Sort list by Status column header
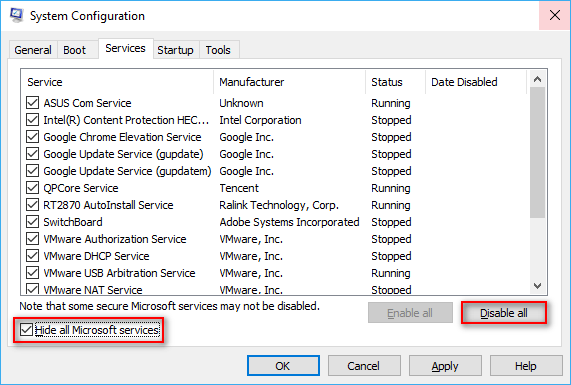Viewport: 571px width, 385px height. 395,82
